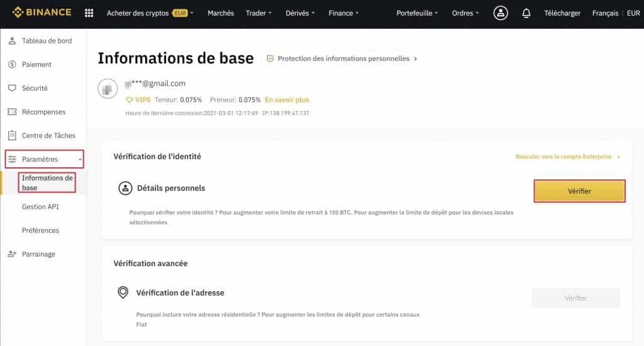The width and height of the screenshot is (644, 346).
Task: Expand the Dérivés dropdown
Action: pyautogui.click(x=300, y=13)
